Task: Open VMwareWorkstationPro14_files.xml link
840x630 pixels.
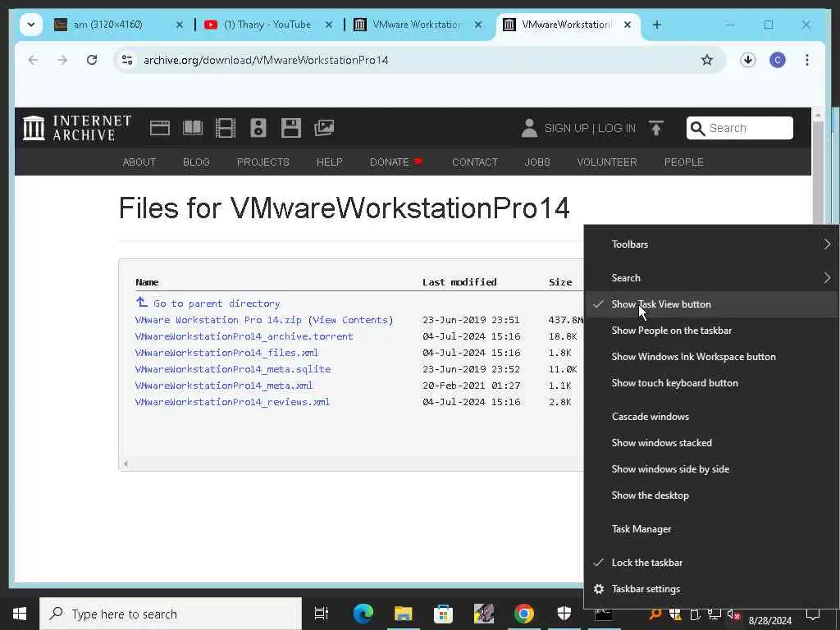Action: tap(226, 353)
